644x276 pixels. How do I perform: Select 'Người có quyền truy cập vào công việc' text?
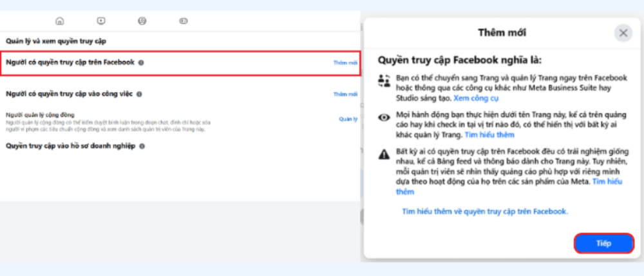tap(69, 94)
